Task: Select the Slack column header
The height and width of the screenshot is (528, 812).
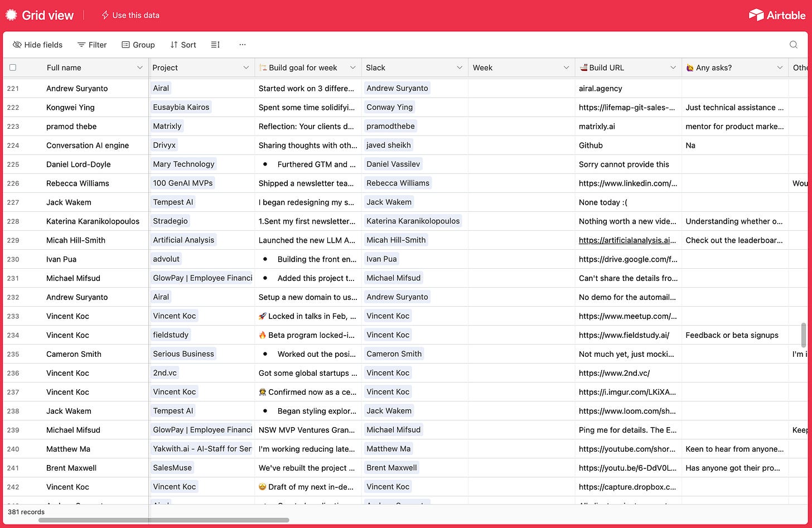Action: [x=415, y=67]
